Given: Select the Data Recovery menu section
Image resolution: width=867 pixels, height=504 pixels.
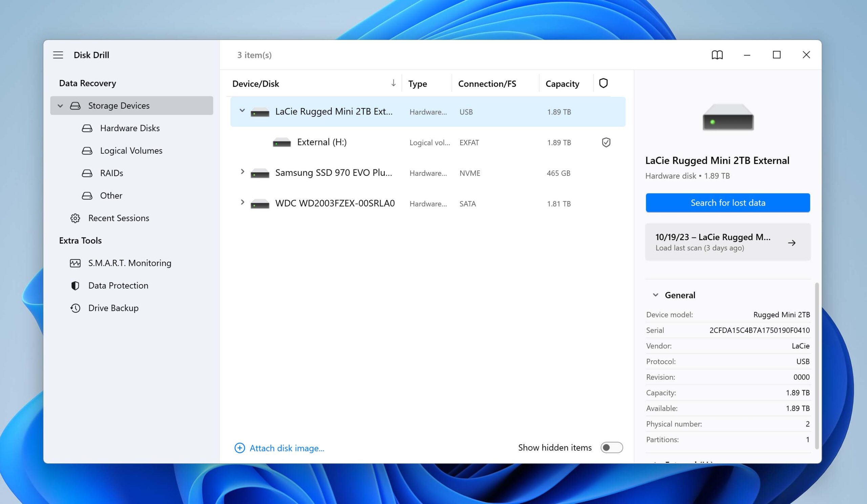Looking at the screenshot, I should (87, 83).
